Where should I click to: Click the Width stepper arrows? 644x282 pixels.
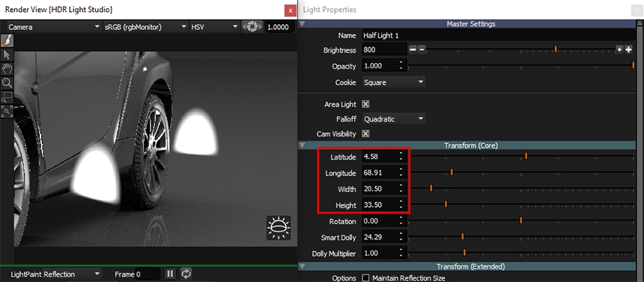click(x=401, y=189)
